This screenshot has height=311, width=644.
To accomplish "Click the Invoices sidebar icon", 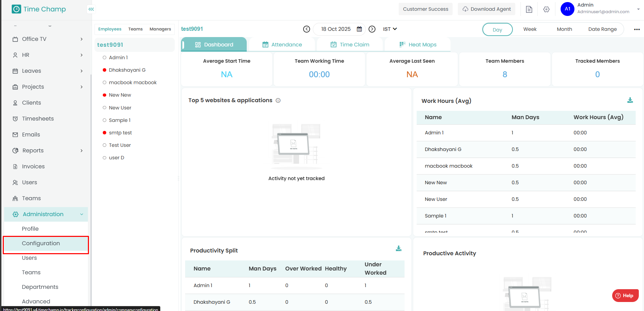I will (15, 167).
